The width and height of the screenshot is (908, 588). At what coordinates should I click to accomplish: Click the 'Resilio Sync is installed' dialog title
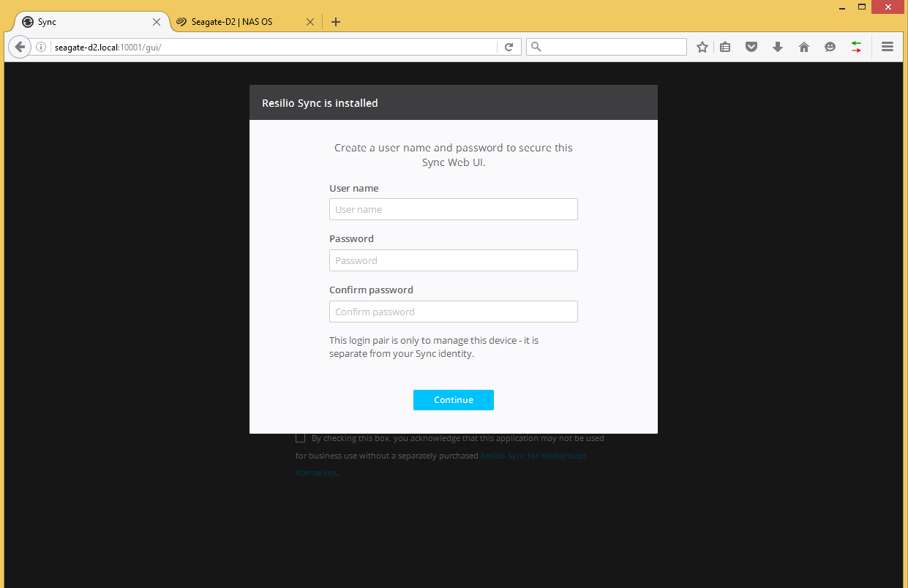(320, 103)
